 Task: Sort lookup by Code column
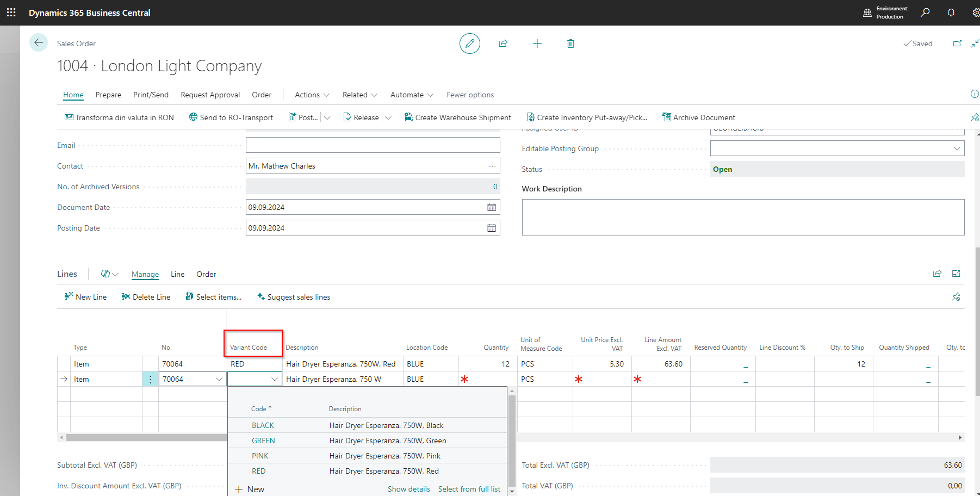click(x=261, y=408)
